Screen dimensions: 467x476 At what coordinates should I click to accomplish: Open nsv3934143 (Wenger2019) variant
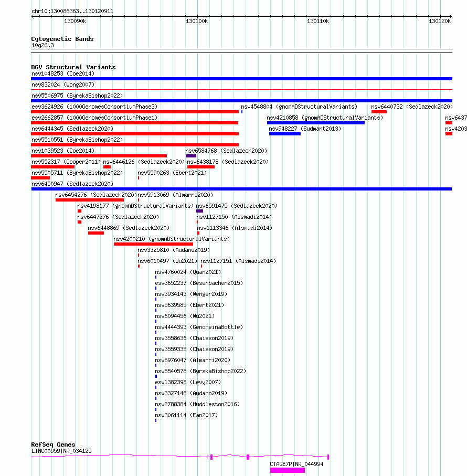coord(191,294)
